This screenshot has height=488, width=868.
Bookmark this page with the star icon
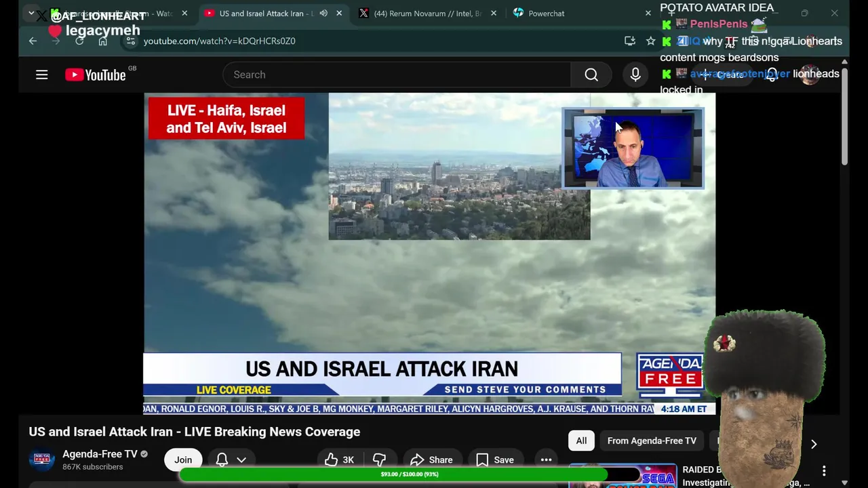pos(651,41)
